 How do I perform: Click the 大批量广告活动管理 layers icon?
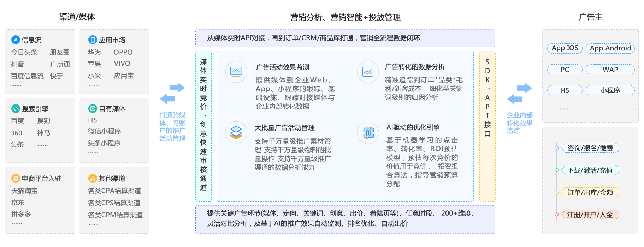(236, 132)
